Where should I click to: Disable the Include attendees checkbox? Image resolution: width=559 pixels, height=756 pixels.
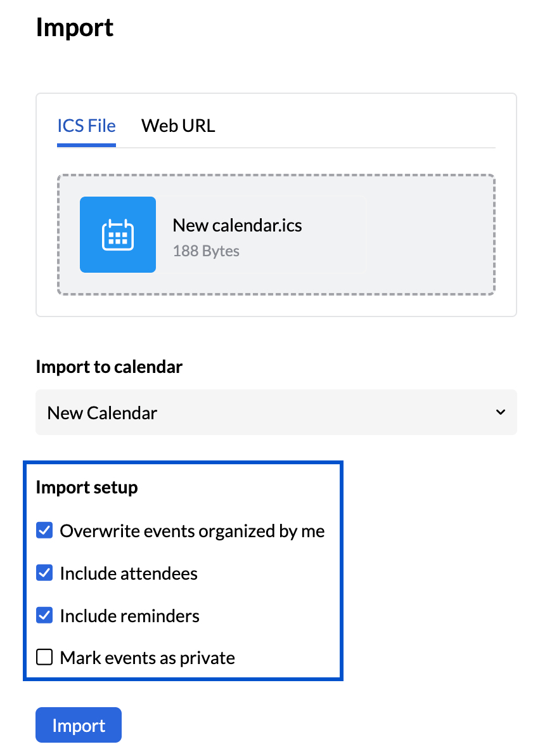pyautogui.click(x=44, y=573)
